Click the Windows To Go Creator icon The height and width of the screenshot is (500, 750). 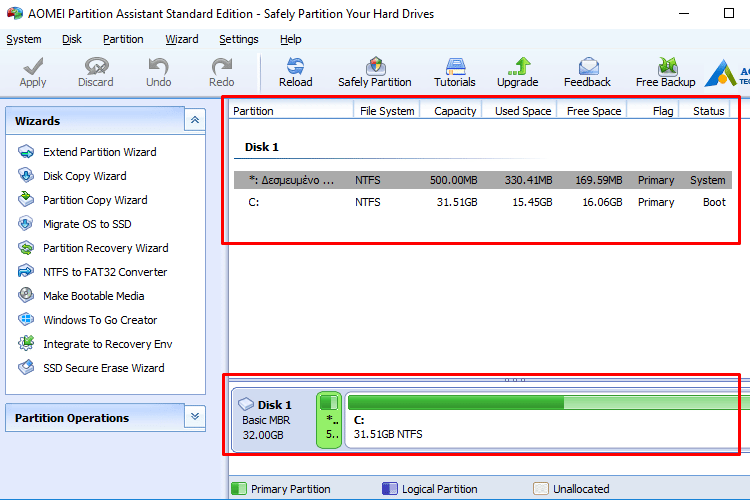(x=26, y=319)
